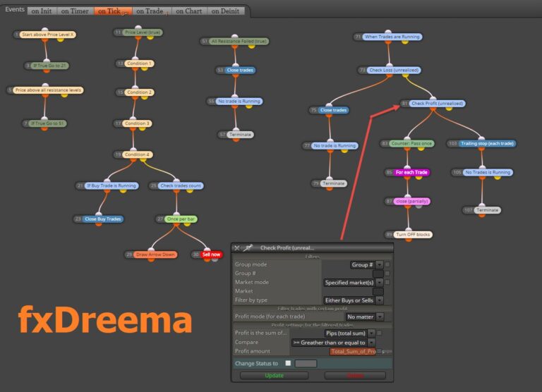Image resolution: width=542 pixels, height=392 pixels.
Task: Select the No Trades is Running block 105
Action: coord(488,172)
